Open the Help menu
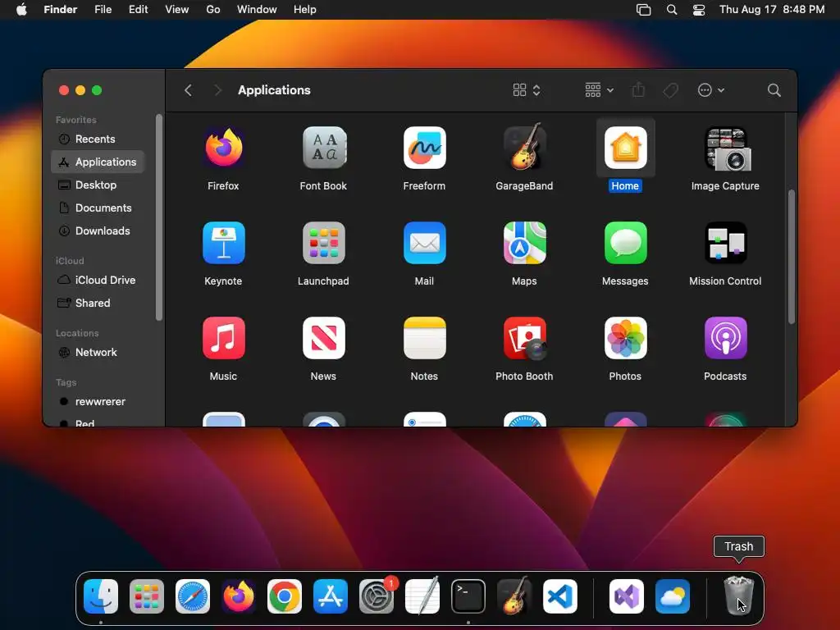The width and height of the screenshot is (840, 630). click(305, 10)
